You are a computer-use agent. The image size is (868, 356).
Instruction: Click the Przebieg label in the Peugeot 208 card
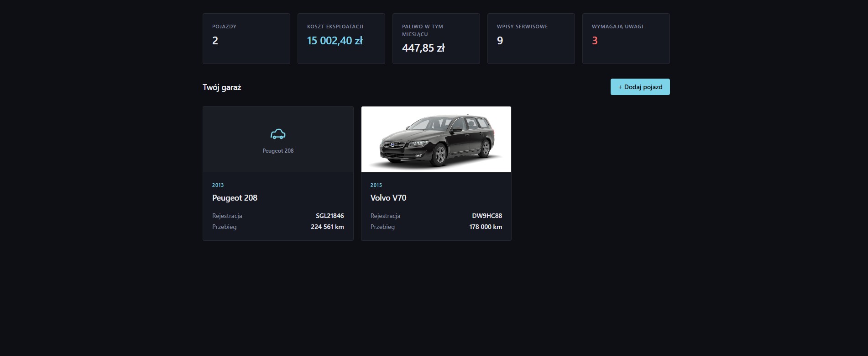[x=224, y=227]
